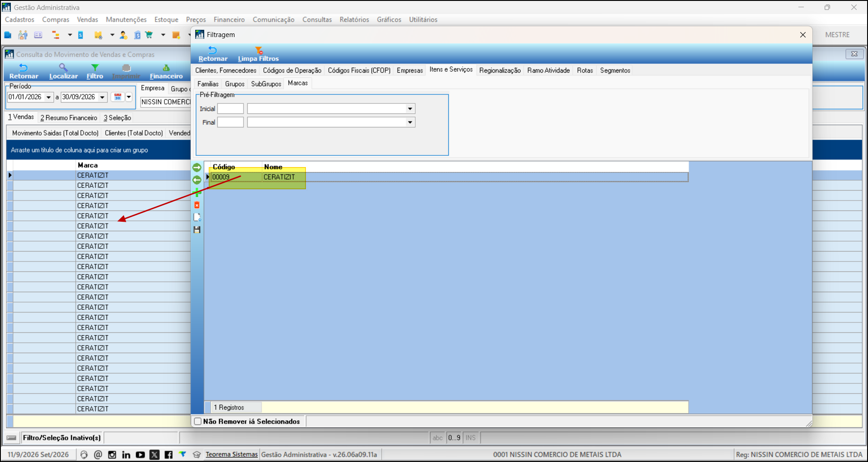868x462 pixels.
Task: Close the Filtragem dialog
Action: (x=803, y=35)
